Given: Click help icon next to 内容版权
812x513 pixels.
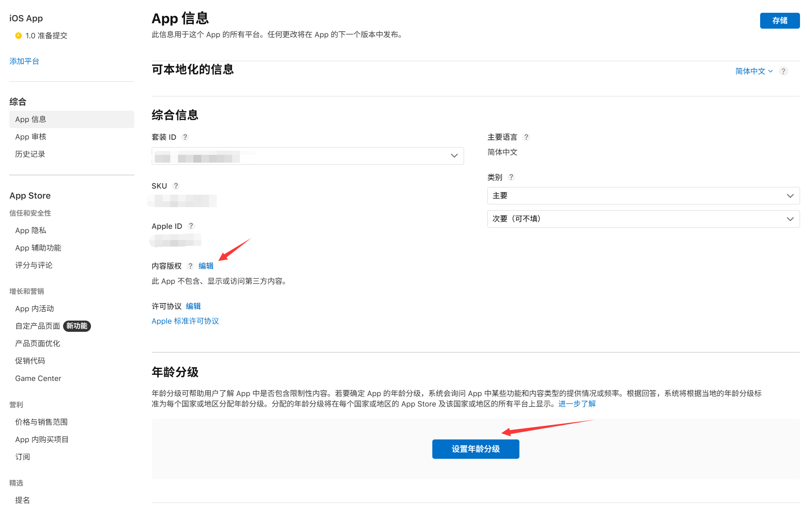Looking at the screenshot, I should 190,266.
